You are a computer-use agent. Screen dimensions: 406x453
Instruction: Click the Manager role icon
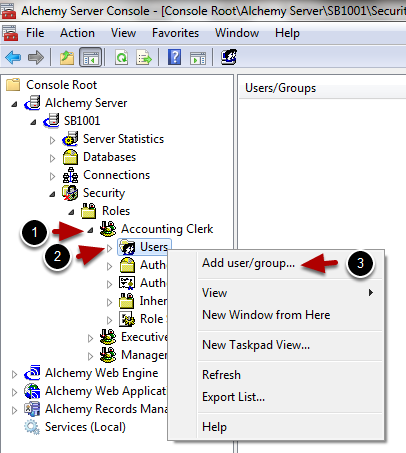pos(108,355)
